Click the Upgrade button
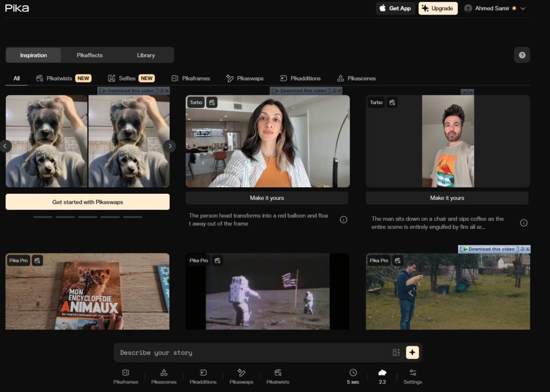The height and width of the screenshot is (392, 550). click(438, 8)
